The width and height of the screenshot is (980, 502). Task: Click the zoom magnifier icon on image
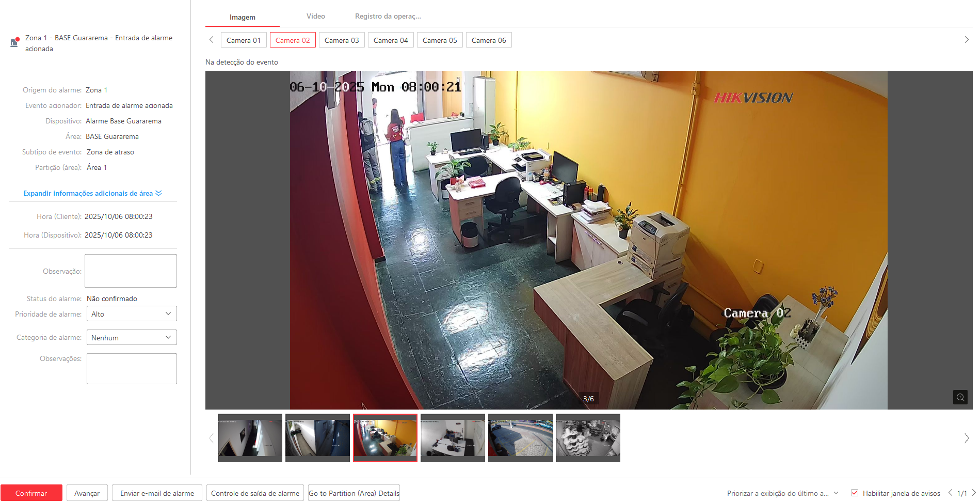pyautogui.click(x=960, y=397)
